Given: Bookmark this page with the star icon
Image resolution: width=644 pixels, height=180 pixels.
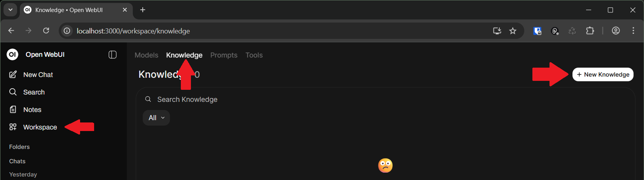Looking at the screenshot, I should [x=513, y=31].
